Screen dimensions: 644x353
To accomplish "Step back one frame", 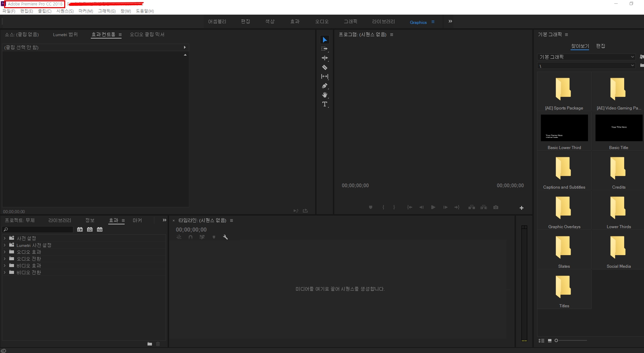I will click(x=421, y=207).
